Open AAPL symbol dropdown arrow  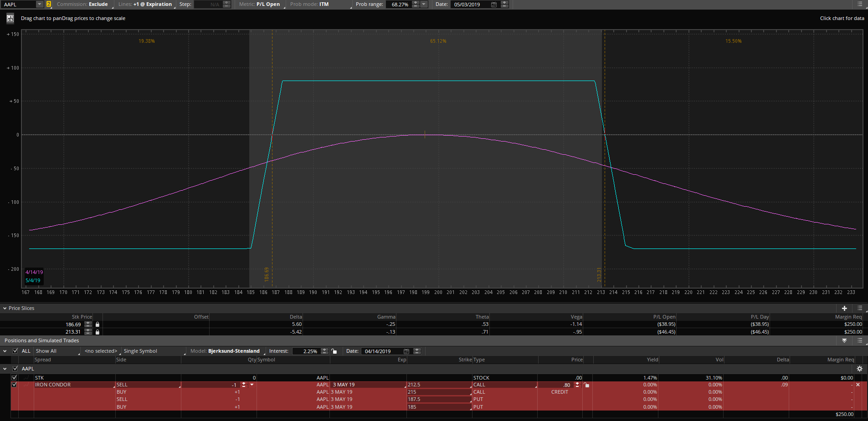click(x=40, y=4)
